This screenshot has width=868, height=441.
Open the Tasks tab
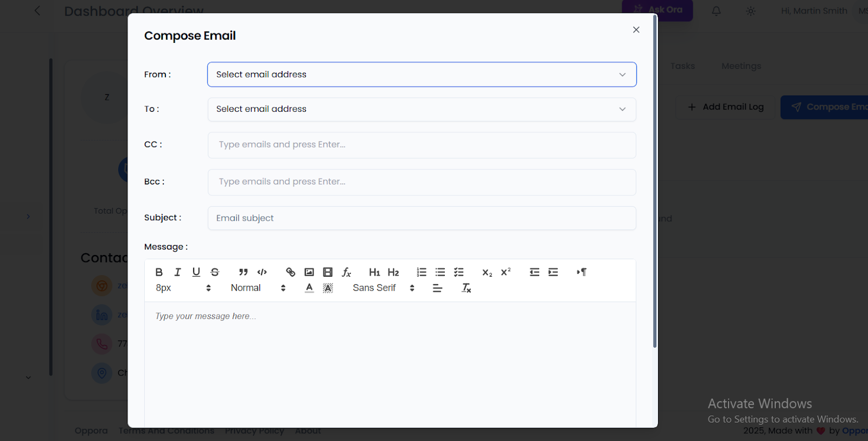point(682,66)
